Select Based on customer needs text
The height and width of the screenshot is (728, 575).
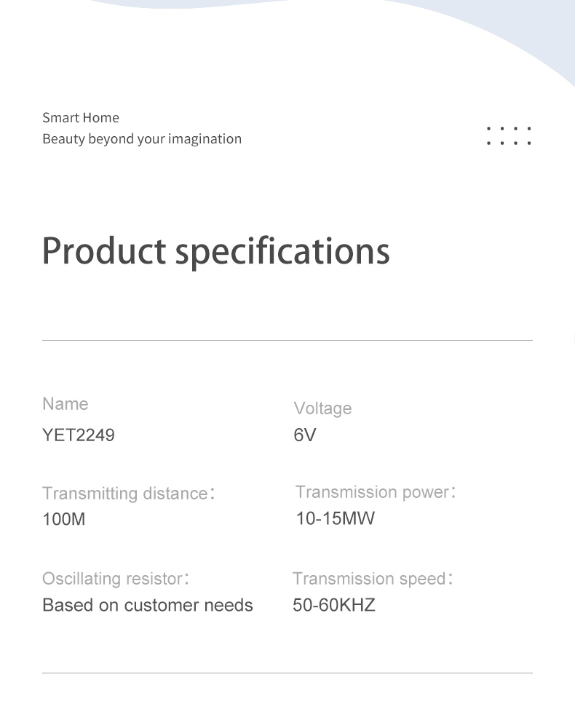click(148, 605)
